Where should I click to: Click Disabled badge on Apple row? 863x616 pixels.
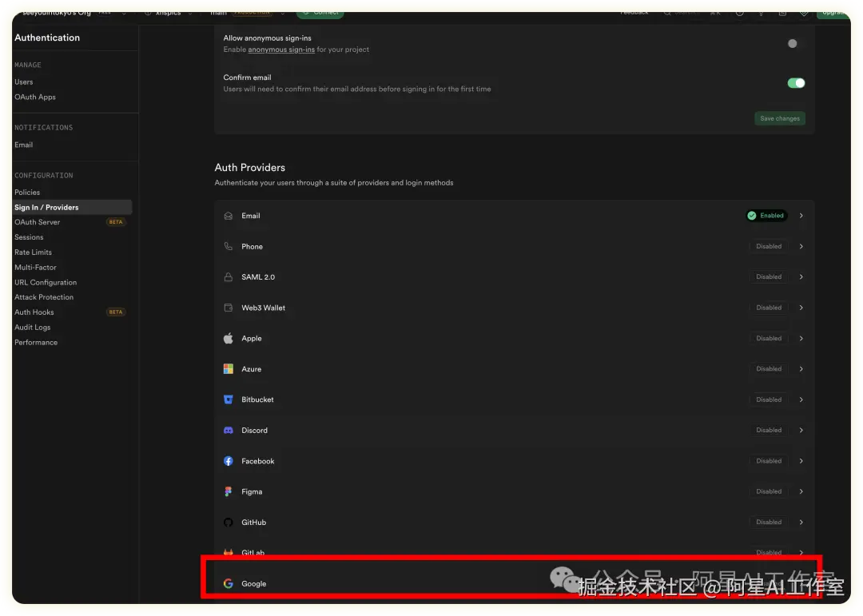[x=769, y=338]
